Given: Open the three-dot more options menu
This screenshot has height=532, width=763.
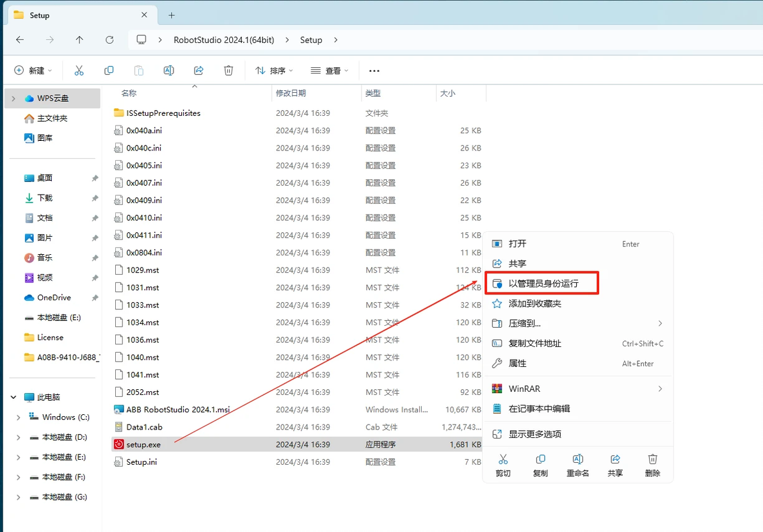Looking at the screenshot, I should (x=374, y=71).
